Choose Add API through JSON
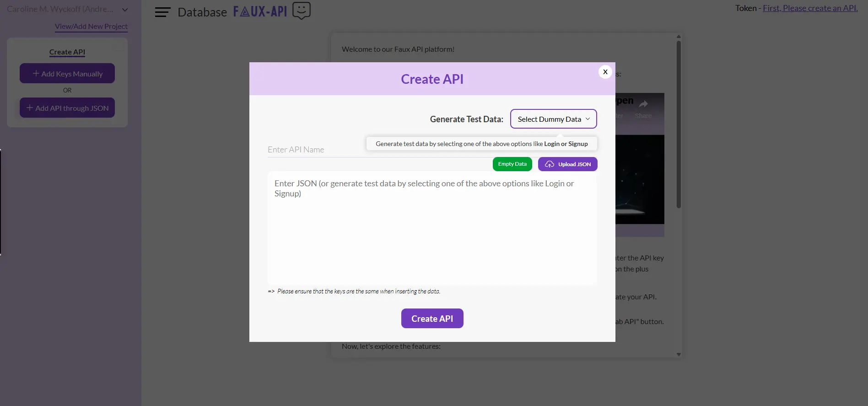Viewport: 868px width, 406px height. tap(67, 108)
